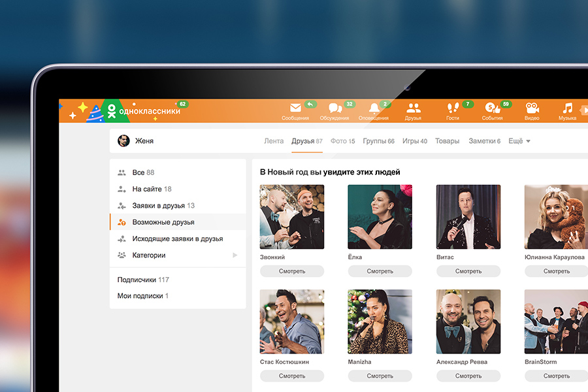Click Смотреть under BrainStorm
This screenshot has width=588, height=392.
click(x=557, y=376)
